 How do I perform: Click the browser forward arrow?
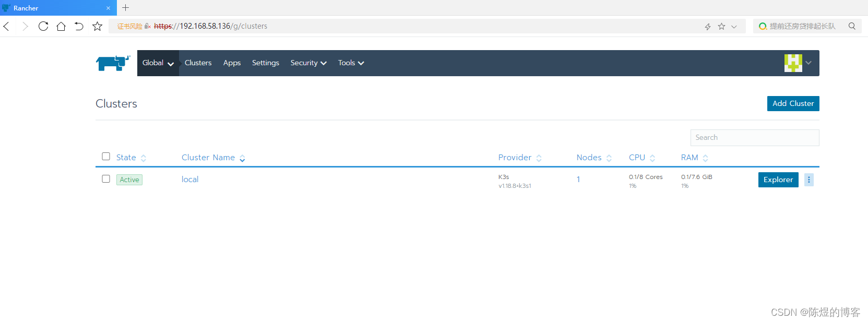pyautogui.click(x=25, y=26)
